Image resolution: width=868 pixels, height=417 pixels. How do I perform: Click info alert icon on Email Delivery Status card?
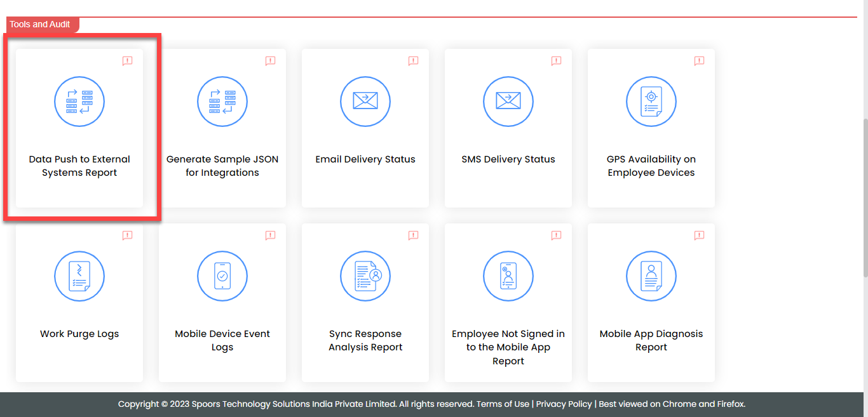tap(413, 61)
